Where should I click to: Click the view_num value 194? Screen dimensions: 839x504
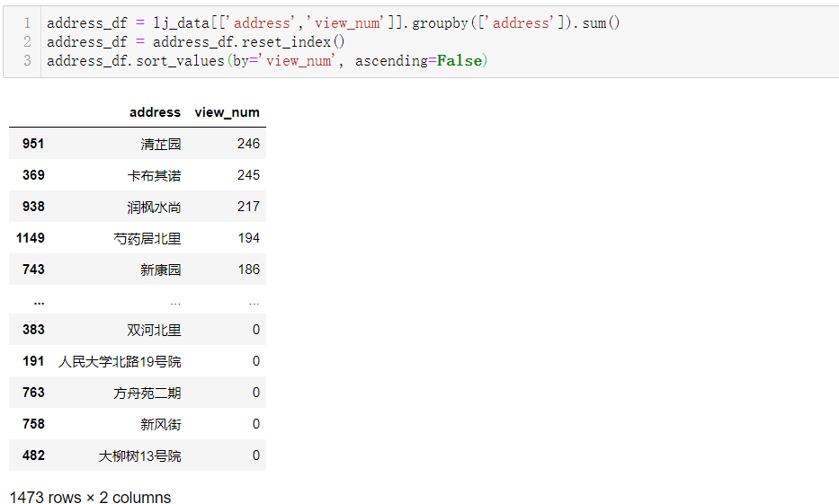coord(249,238)
